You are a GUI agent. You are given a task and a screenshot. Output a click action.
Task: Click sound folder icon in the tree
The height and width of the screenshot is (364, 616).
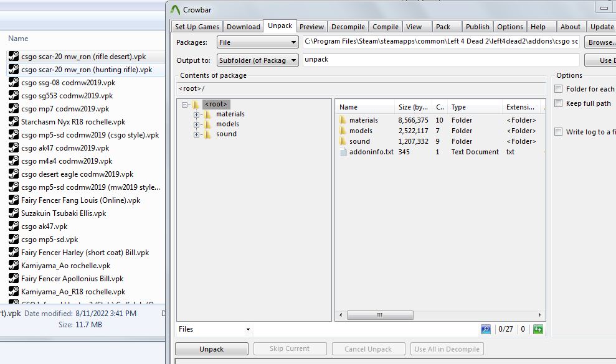tap(207, 134)
